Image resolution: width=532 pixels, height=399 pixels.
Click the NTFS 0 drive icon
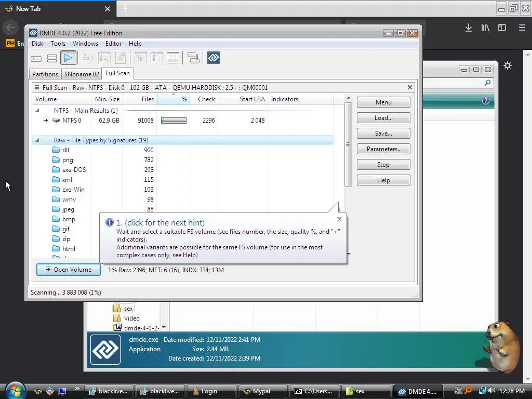56,120
